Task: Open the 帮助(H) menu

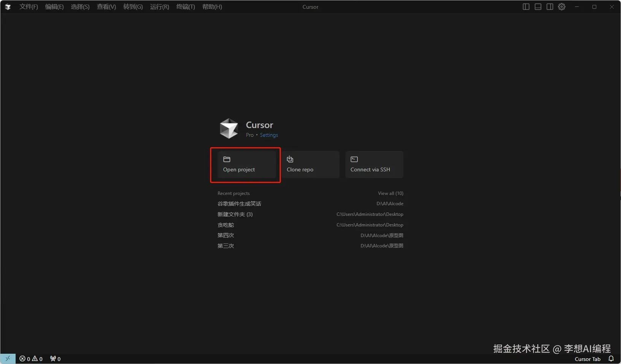Action: (212, 7)
